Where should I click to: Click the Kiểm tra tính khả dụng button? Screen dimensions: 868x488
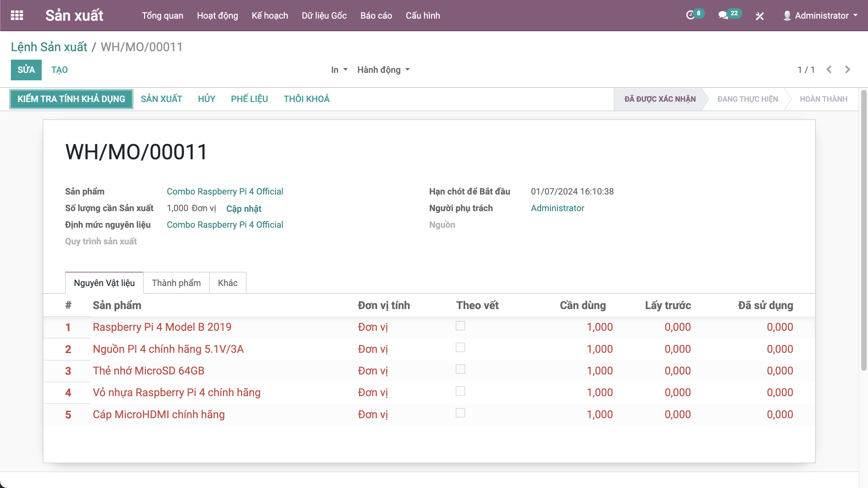pyautogui.click(x=71, y=99)
